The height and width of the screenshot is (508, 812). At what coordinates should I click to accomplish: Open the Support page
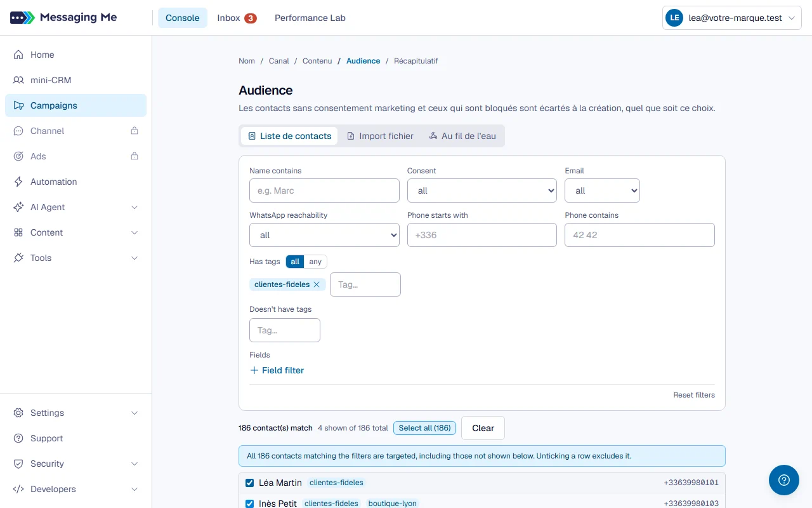point(75,438)
